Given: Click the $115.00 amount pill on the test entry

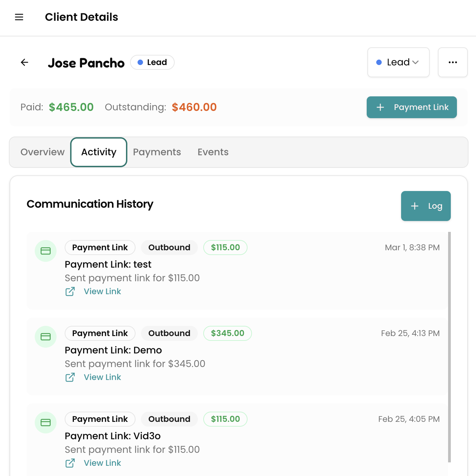Looking at the screenshot, I should point(225,248).
